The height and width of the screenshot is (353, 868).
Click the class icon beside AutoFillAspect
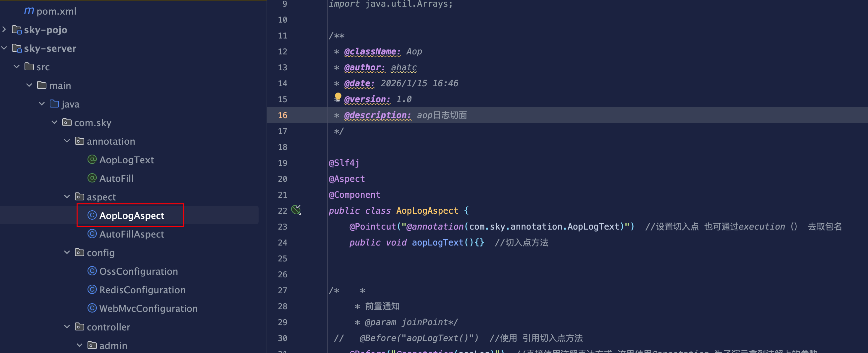click(92, 234)
